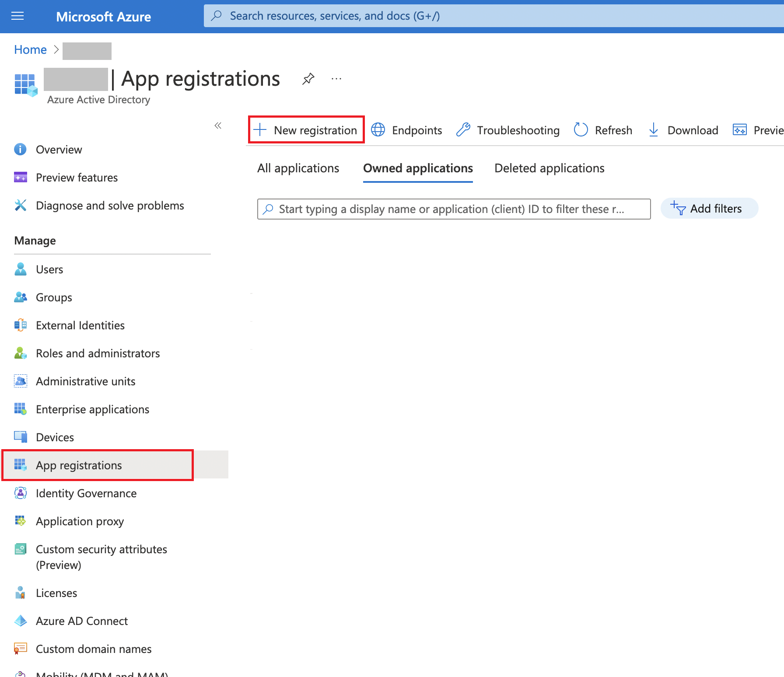
Task: Switch to the All applications tab
Action: click(x=298, y=168)
